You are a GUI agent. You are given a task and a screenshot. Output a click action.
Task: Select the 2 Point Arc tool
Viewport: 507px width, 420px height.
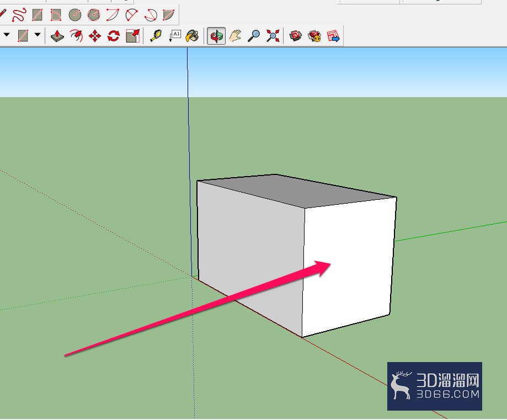pyautogui.click(x=132, y=15)
